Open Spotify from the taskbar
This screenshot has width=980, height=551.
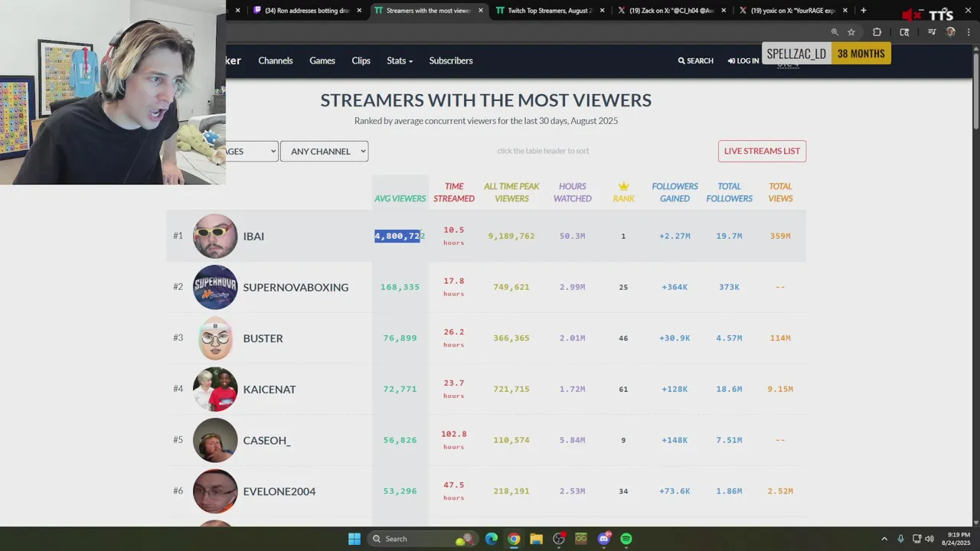(626, 539)
